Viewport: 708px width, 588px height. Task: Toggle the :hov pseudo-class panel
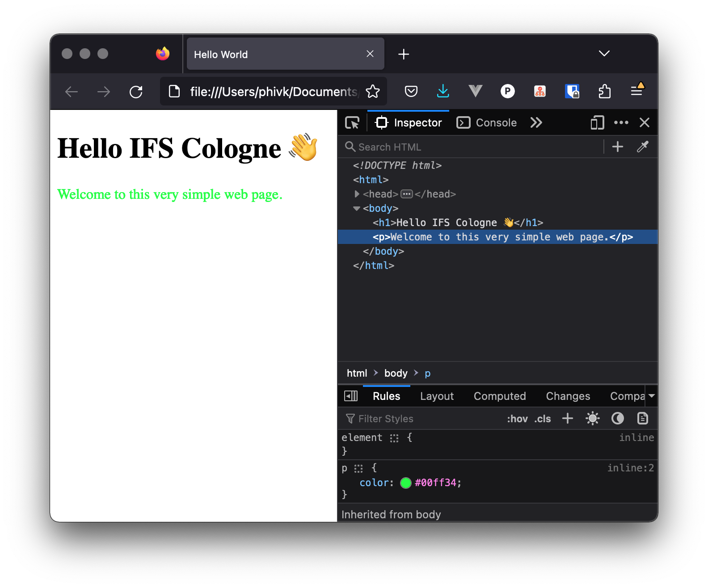(517, 419)
